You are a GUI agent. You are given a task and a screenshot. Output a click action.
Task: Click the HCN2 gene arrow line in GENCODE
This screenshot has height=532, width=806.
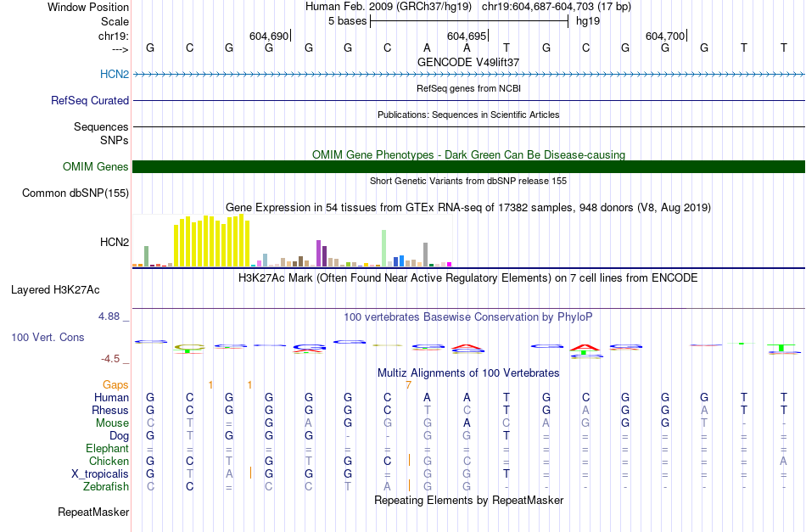coord(468,75)
